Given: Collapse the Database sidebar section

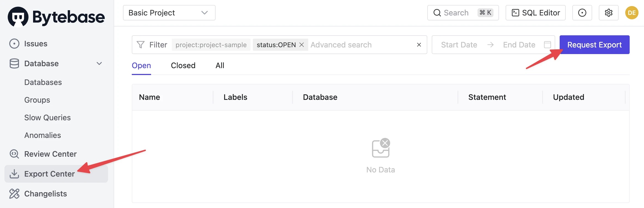Looking at the screenshot, I should tap(99, 63).
